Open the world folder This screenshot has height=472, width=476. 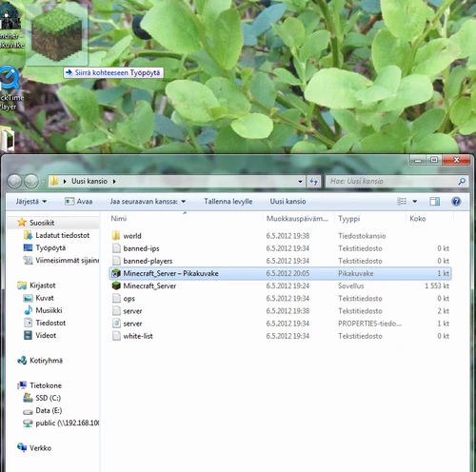pyautogui.click(x=132, y=236)
